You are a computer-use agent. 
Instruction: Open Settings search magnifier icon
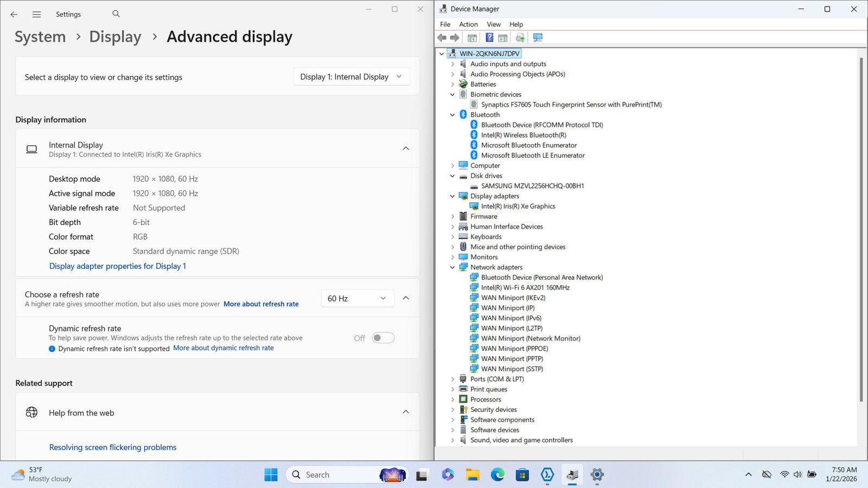(116, 14)
